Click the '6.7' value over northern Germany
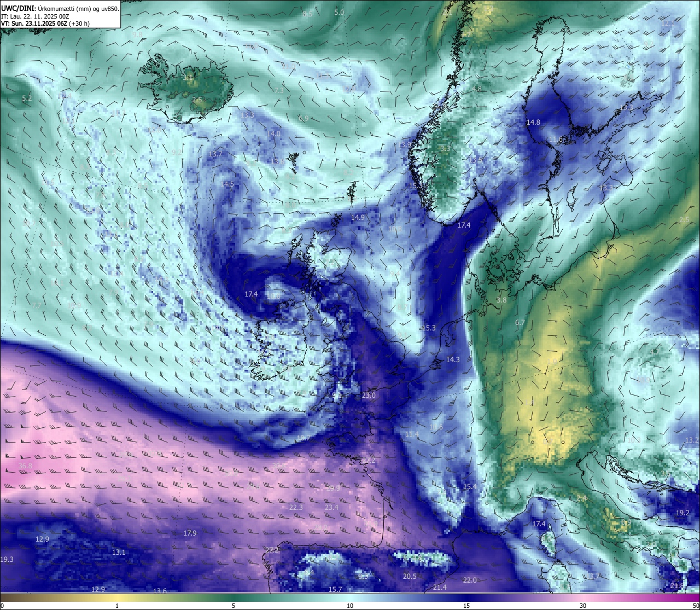This screenshot has width=700, height=610. [520, 323]
